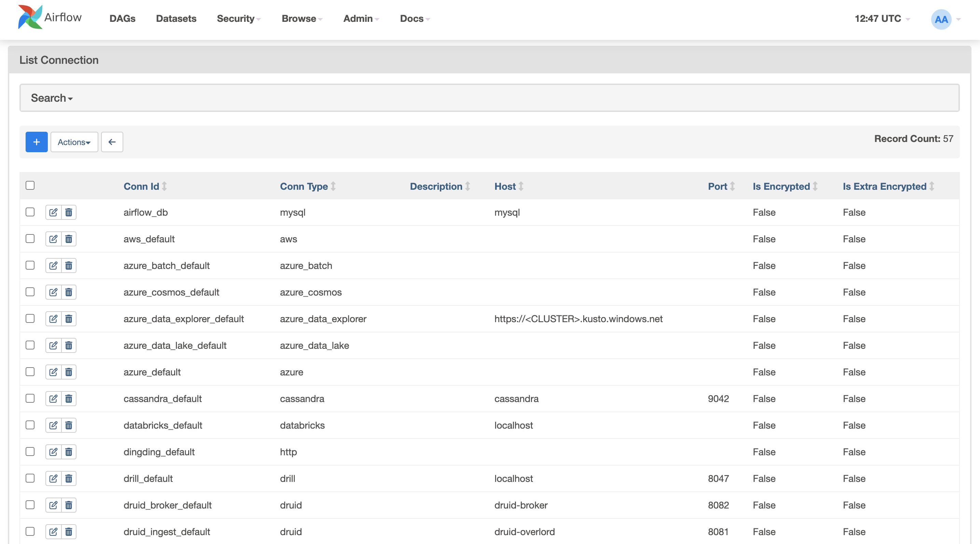
Task: Open the Browse menu
Action: pyautogui.click(x=301, y=18)
